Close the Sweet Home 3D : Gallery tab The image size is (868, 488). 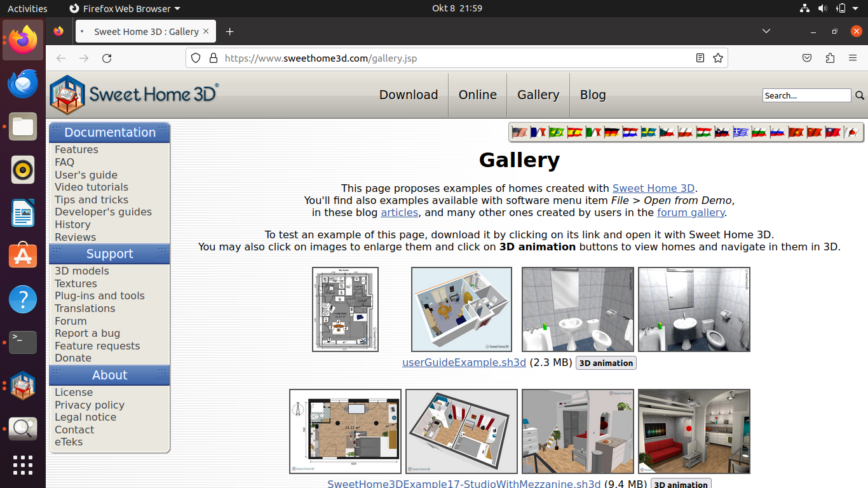point(206,31)
